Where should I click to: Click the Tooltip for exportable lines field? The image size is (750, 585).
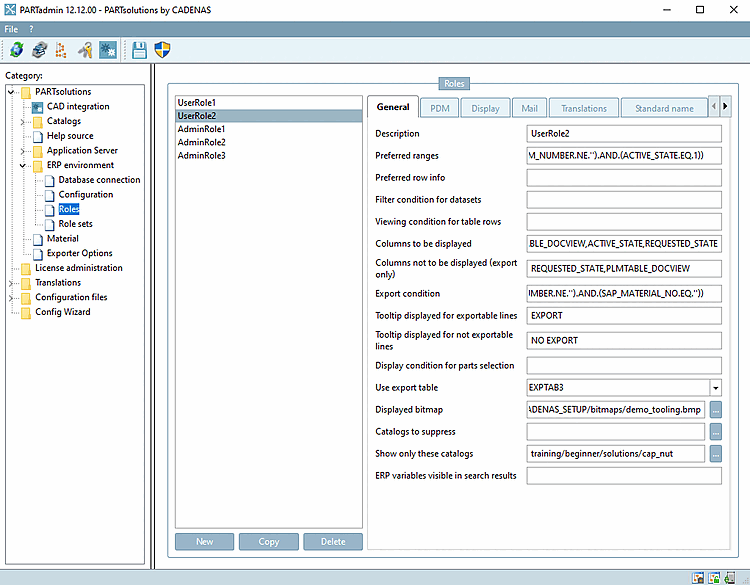pyautogui.click(x=624, y=315)
